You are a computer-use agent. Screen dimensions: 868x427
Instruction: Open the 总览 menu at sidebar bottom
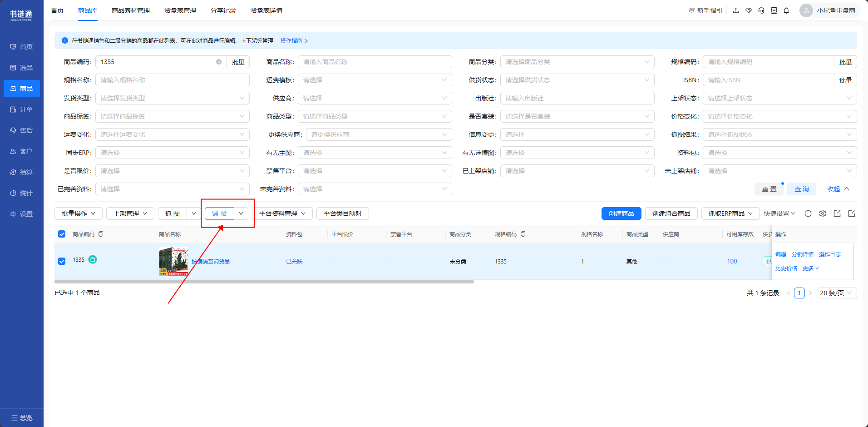(22, 418)
